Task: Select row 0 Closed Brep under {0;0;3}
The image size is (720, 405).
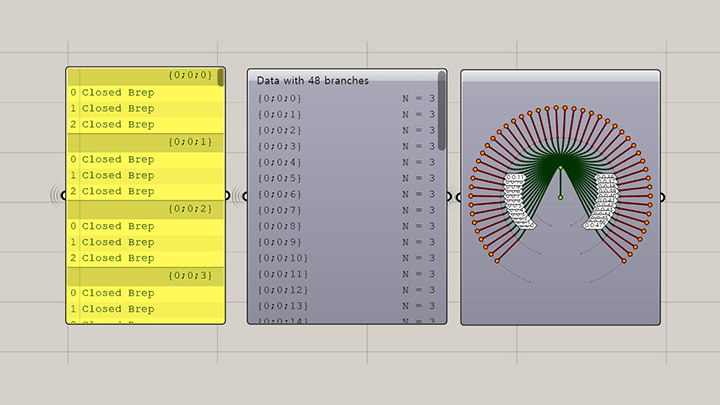Action: click(x=146, y=294)
